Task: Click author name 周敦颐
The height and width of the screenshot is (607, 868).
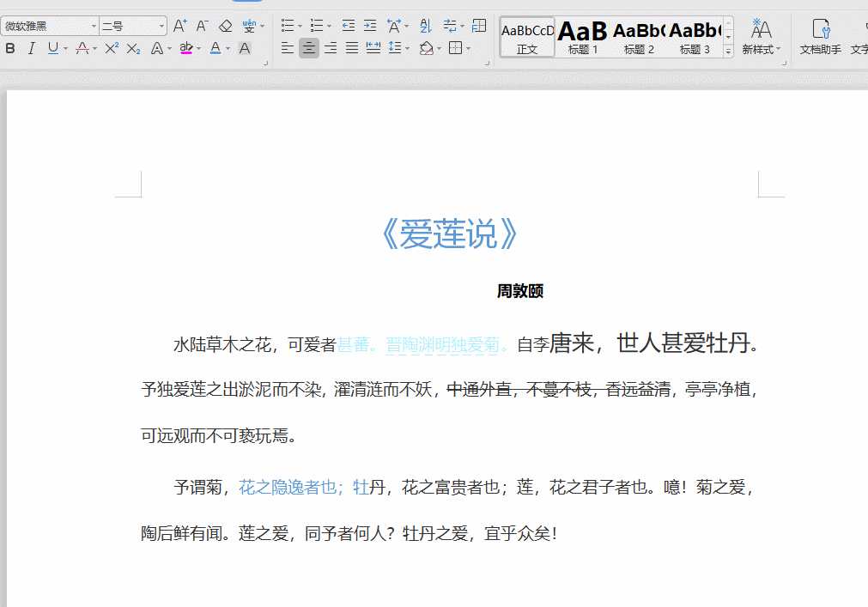Action: [519, 291]
